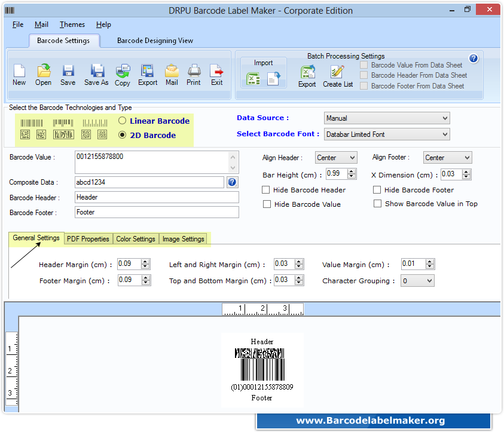The height and width of the screenshot is (432, 504).
Task: Open the Image Settings tab
Action: tap(183, 239)
